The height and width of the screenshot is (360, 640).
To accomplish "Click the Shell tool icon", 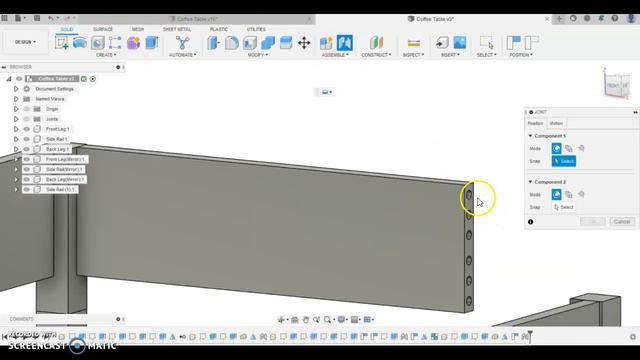I will [250, 42].
